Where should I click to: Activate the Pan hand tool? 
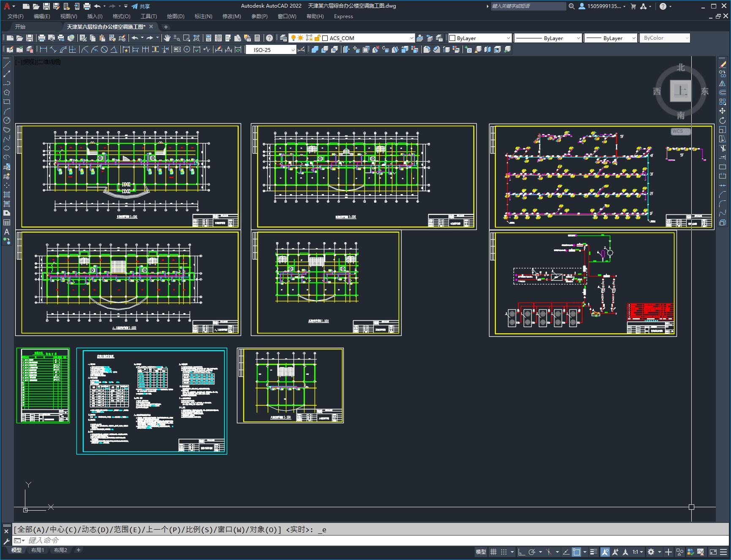[167, 38]
